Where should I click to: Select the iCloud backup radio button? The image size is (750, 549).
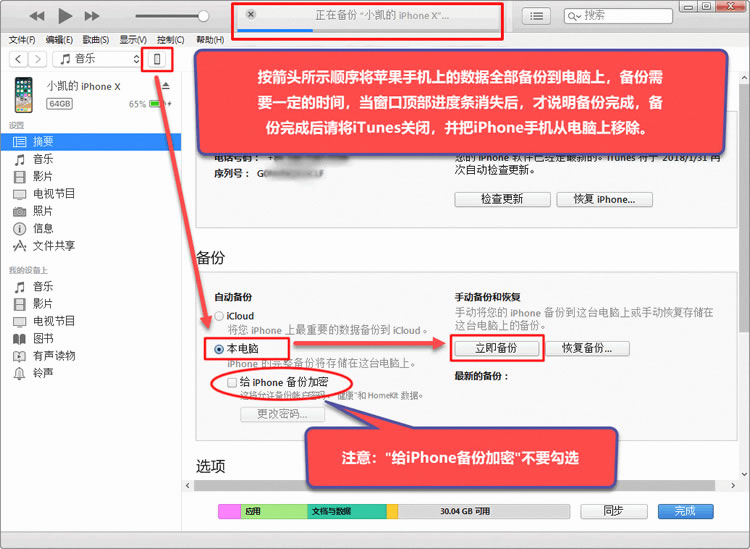pyautogui.click(x=219, y=316)
